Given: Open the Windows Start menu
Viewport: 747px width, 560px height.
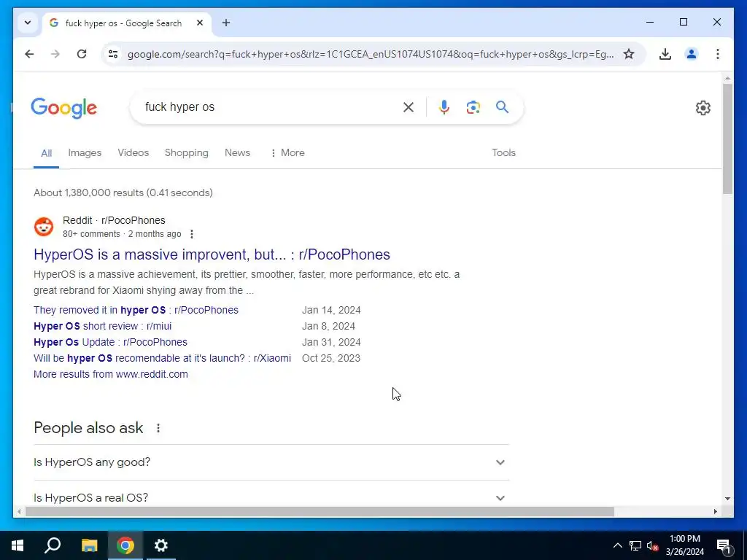Looking at the screenshot, I should point(18,545).
